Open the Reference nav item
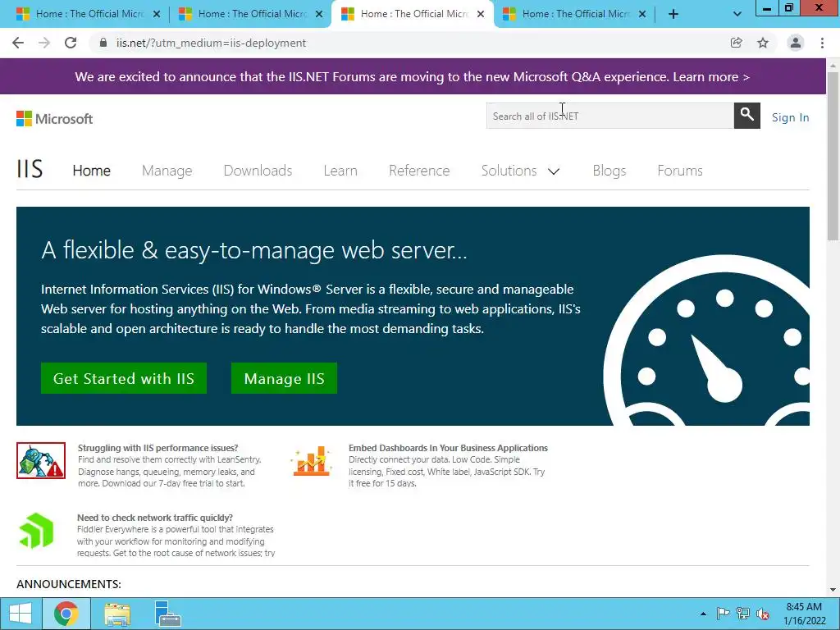 [x=419, y=171]
